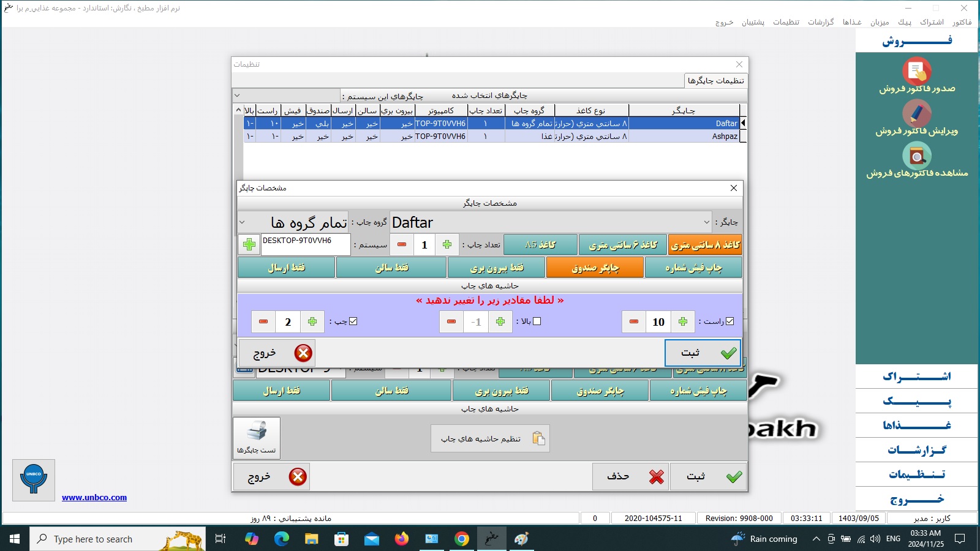This screenshot has width=980, height=551.
Task: Open the پشتیبان menu
Action: pyautogui.click(x=753, y=22)
